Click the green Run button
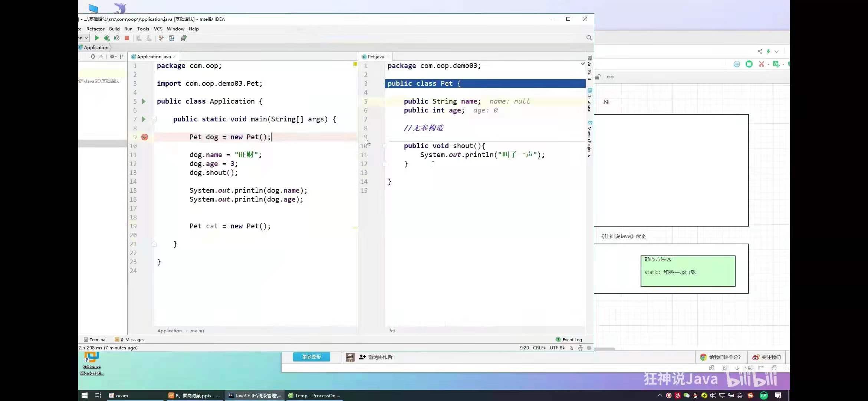The width and height of the screenshot is (868, 401). coord(96,38)
